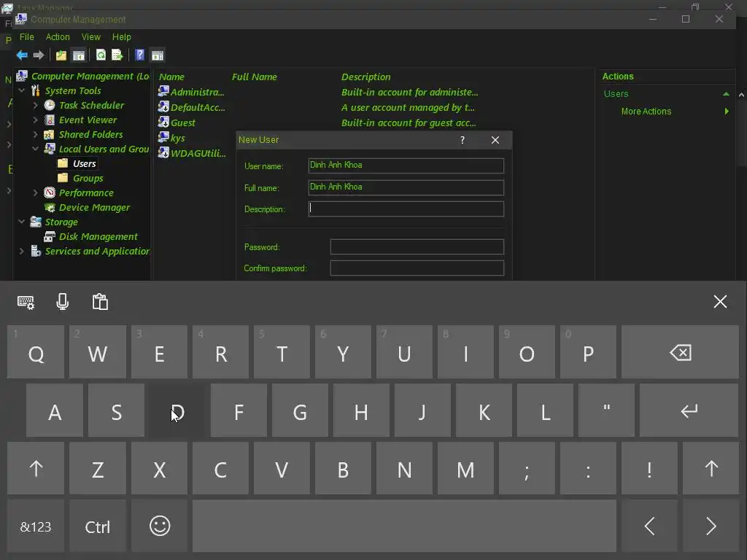Tap the Enter key on keyboard
This screenshot has width=747, height=560.
pyautogui.click(x=689, y=411)
